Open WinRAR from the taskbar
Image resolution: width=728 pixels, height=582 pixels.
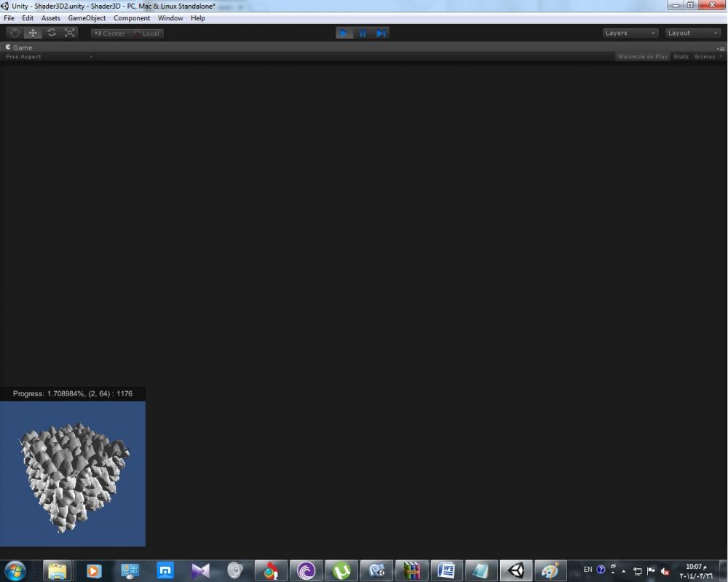[x=411, y=570]
